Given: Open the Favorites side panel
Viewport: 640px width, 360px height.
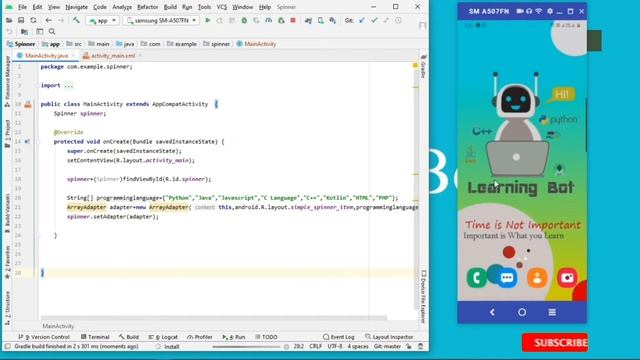Looking at the screenshot, I should coord(7,262).
